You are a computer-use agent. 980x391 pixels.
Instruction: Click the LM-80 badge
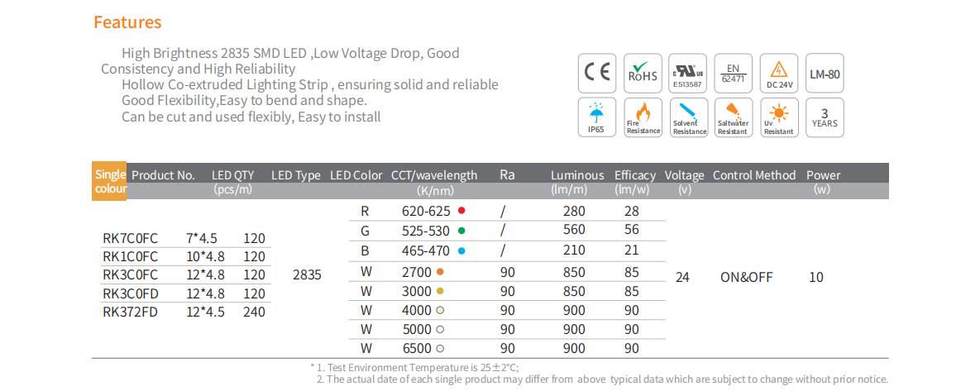(x=825, y=74)
